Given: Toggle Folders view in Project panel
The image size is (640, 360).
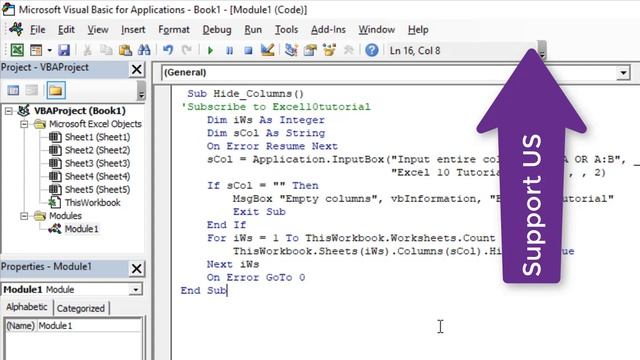Looking at the screenshot, I should (x=56, y=90).
